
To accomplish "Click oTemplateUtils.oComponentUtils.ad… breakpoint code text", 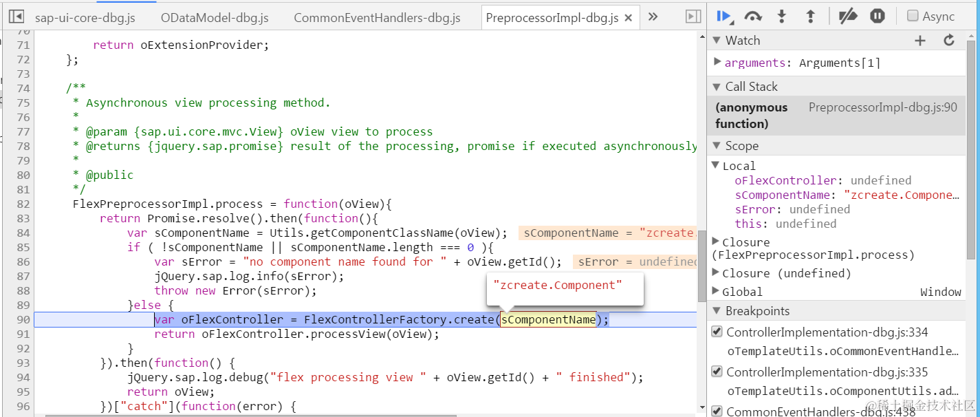I will click(843, 391).
